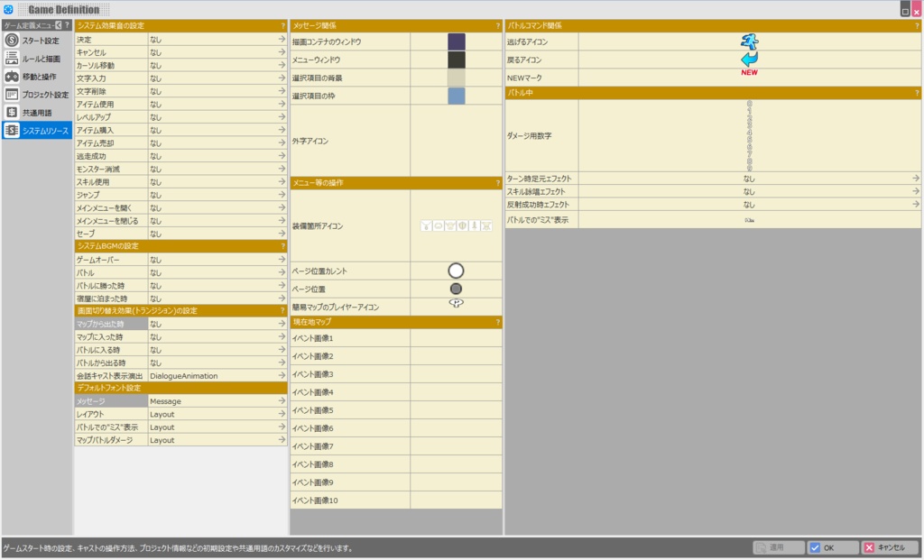Open ルールと描画 sidebar entry
Viewport: 924px width, 560px height.
(x=36, y=59)
